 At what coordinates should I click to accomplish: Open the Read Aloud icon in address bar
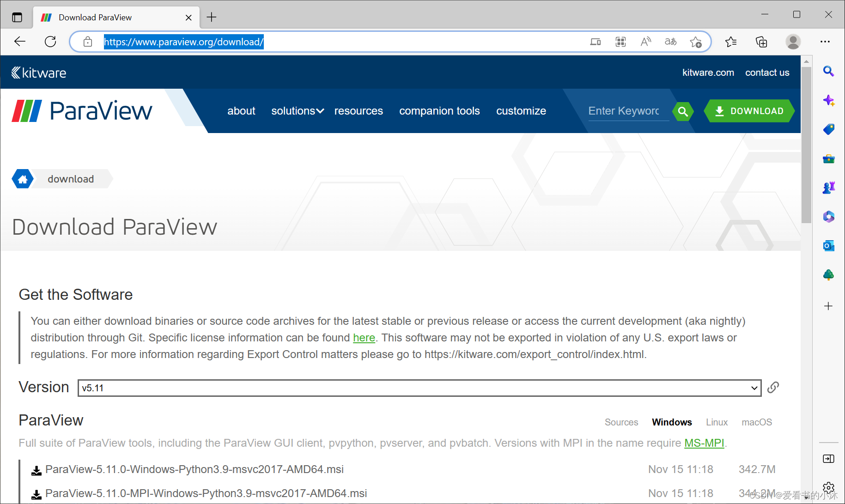tap(645, 42)
